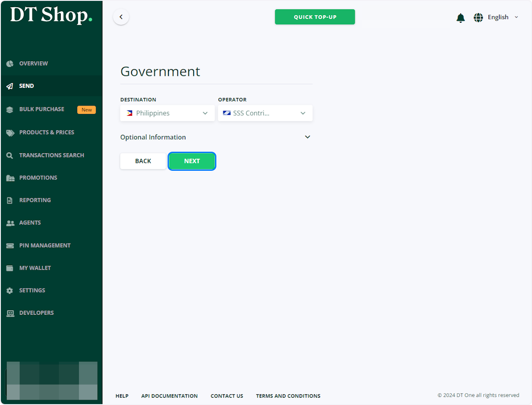Open the Operator SSS Contri dropdown

click(265, 113)
